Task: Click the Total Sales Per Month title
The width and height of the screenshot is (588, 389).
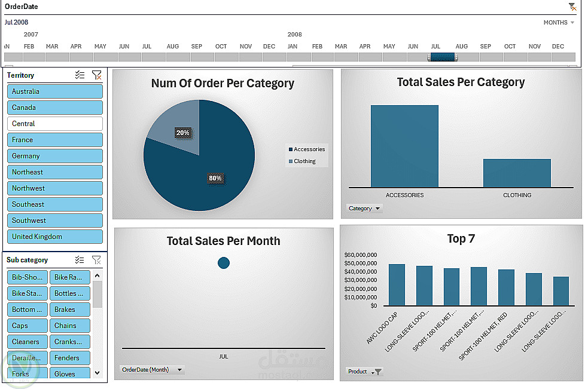Action: pyautogui.click(x=224, y=241)
